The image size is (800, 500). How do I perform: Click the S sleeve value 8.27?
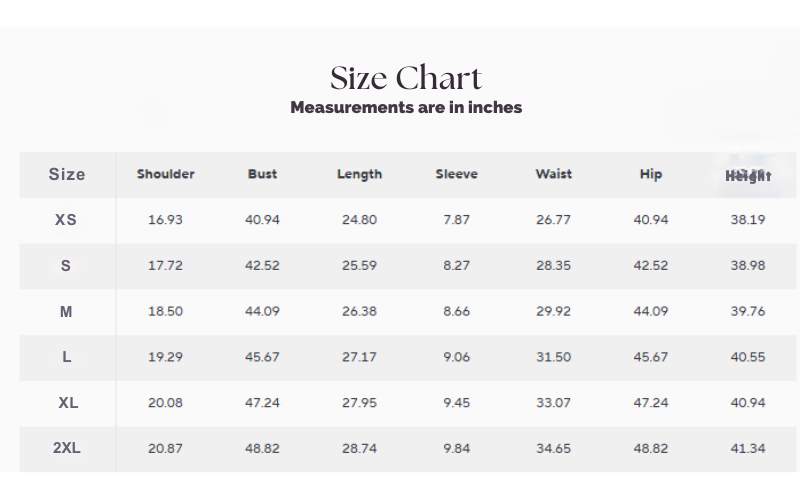456,266
